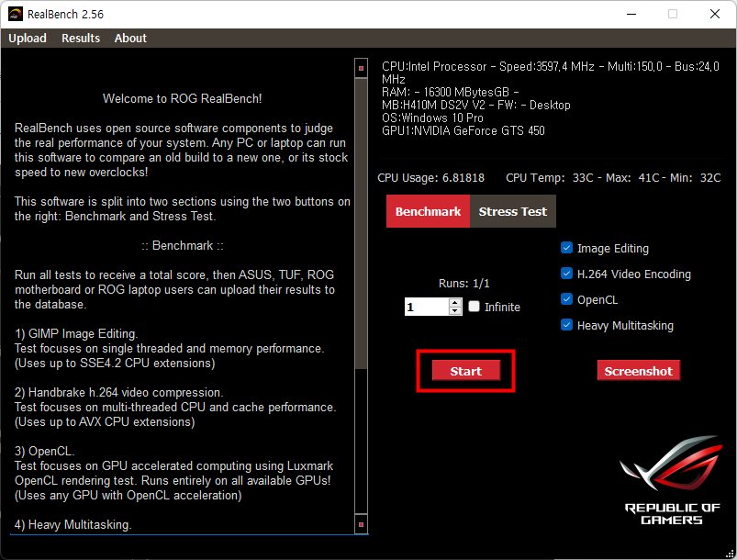
Task: Click the 'Welcome to ROG RealBench!' heading
Action: coord(183,99)
